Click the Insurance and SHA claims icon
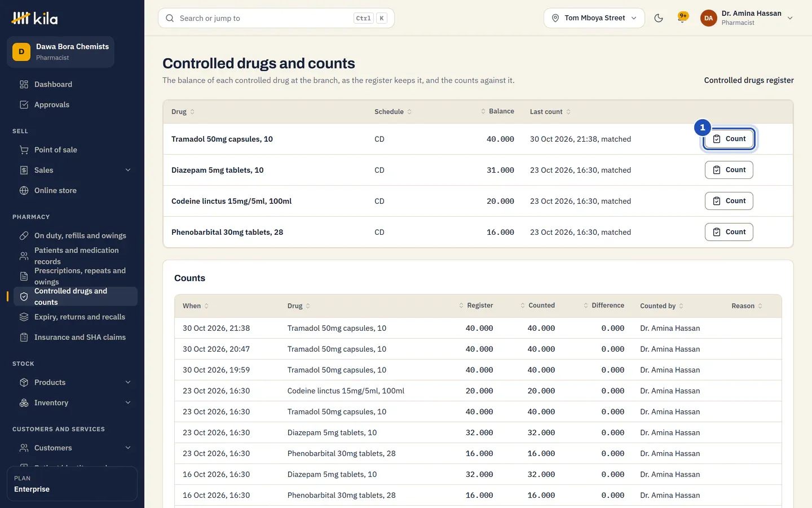Image resolution: width=812 pixels, height=508 pixels. (x=24, y=337)
